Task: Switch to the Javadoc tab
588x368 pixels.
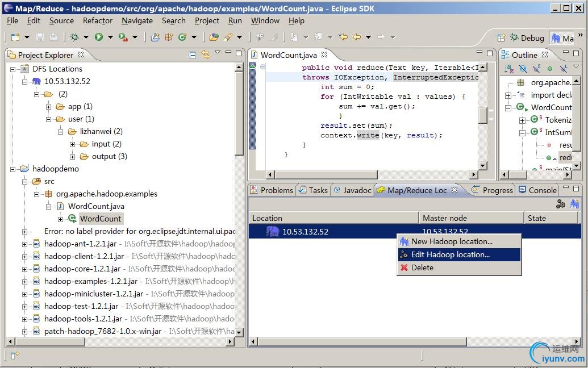Action: coord(352,190)
